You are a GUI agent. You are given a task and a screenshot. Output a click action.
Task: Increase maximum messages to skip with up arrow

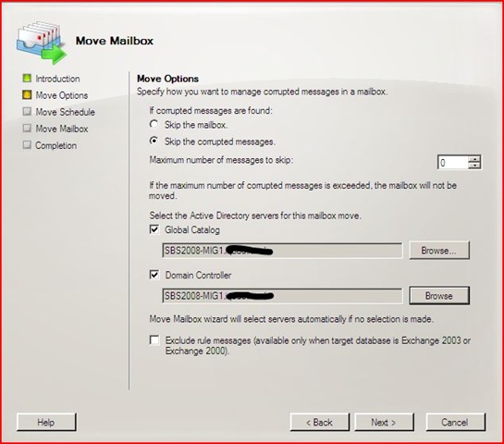pos(474,159)
